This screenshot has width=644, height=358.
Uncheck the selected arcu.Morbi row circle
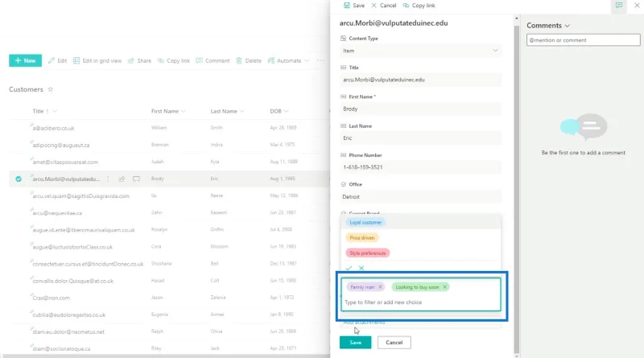pos(19,179)
